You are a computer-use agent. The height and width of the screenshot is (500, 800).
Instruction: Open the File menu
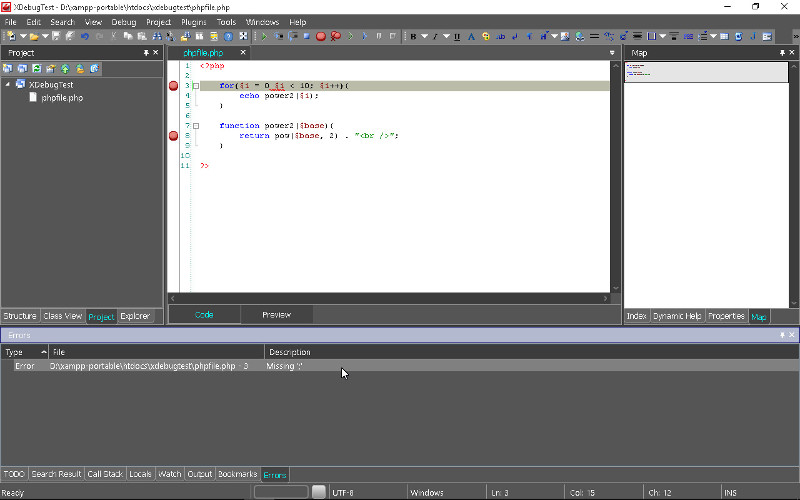(11, 22)
